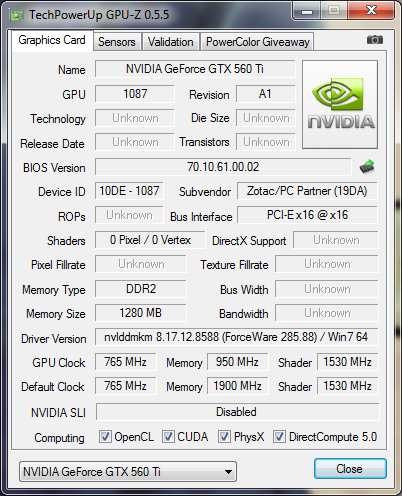Screen dimensions: 402x496
Task: Click the Name field NVIDIA GeForce GTX 560 Ti
Action: tap(195, 69)
